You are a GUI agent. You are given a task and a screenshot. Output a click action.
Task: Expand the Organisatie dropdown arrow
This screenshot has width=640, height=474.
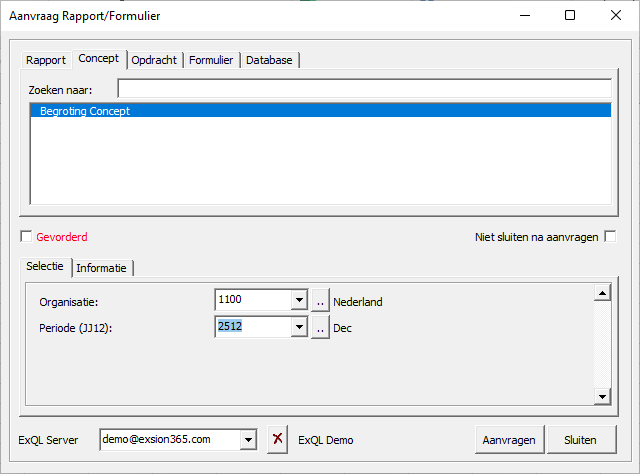[299, 300]
